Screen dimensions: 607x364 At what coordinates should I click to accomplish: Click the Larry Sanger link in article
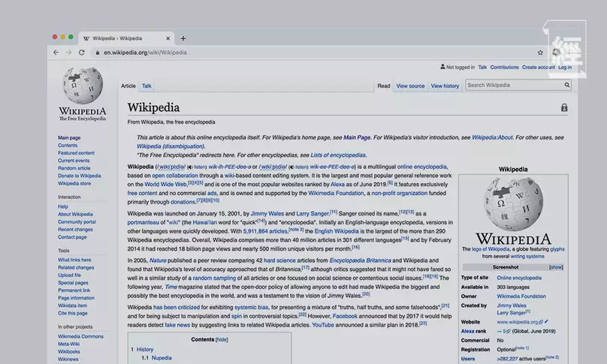tap(313, 214)
